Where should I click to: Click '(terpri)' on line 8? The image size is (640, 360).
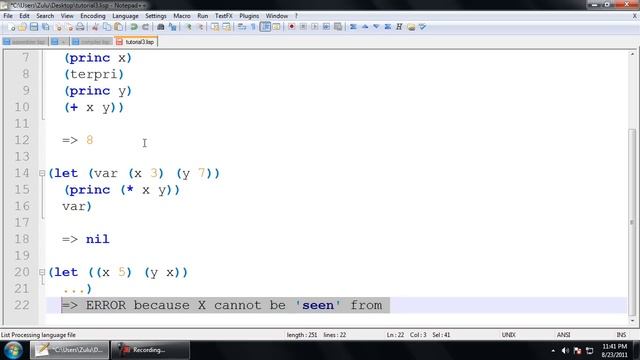pos(94,74)
